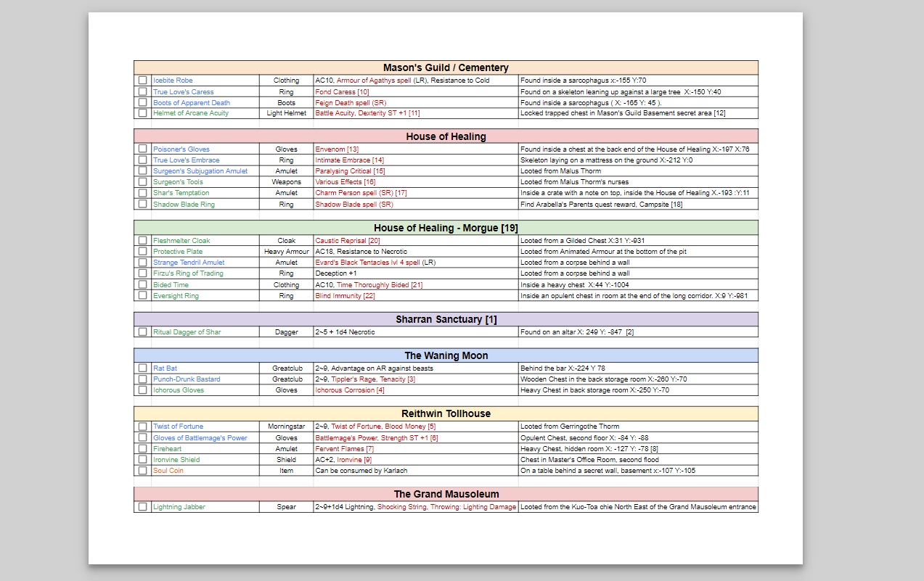
Task: Open the Strange Tendril Amulet link
Action: point(189,263)
